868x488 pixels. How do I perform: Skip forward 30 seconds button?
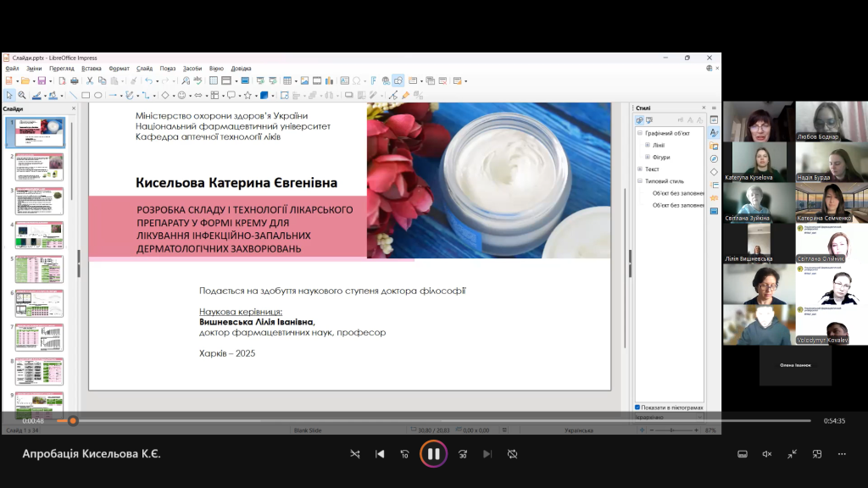point(463,454)
